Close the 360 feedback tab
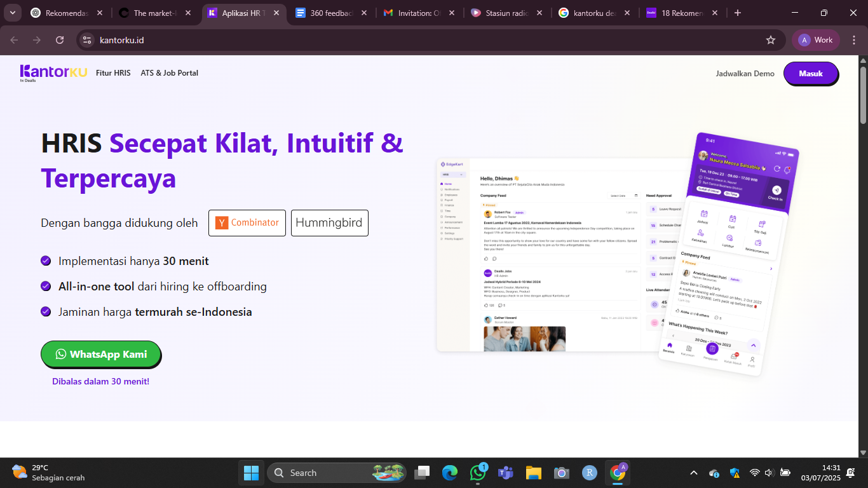 [x=364, y=13]
